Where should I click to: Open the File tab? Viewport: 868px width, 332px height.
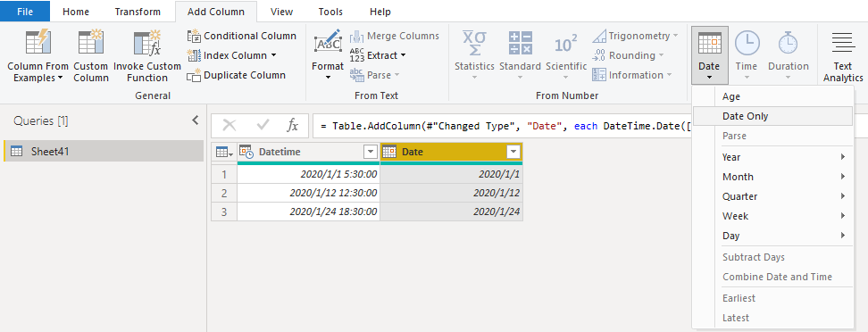25,12
